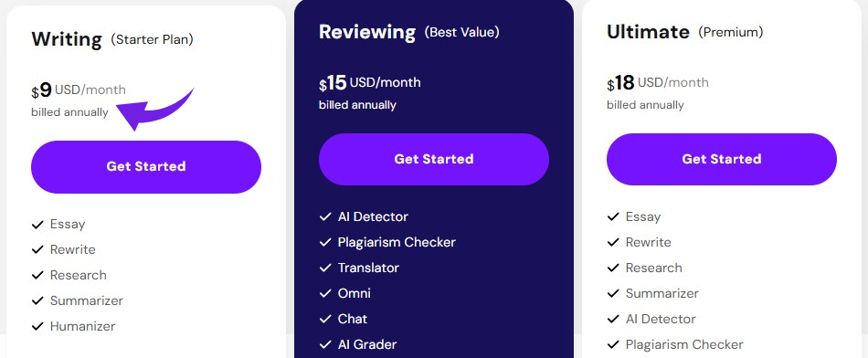Click Get Started under the Ultimate plan
Viewport: 868px width, 358px height.
pos(722,159)
